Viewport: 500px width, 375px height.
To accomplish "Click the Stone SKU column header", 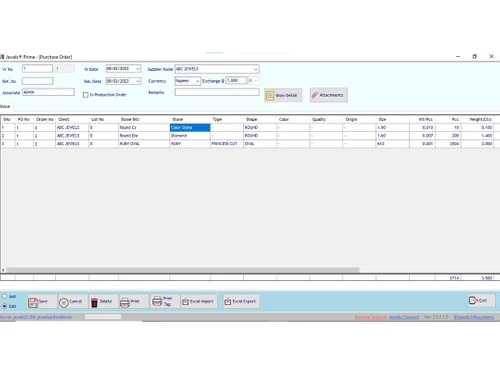I will [144, 119].
